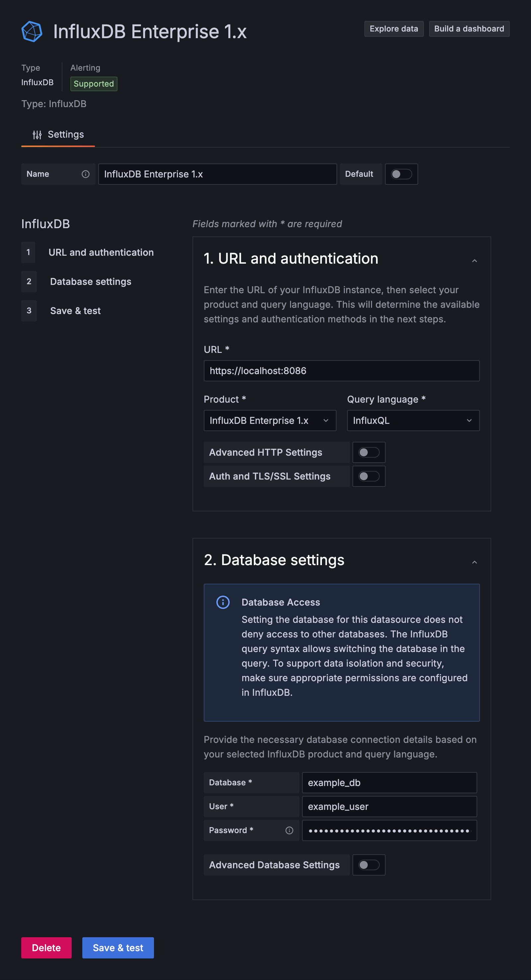Enable Advanced Database Settings

368,865
